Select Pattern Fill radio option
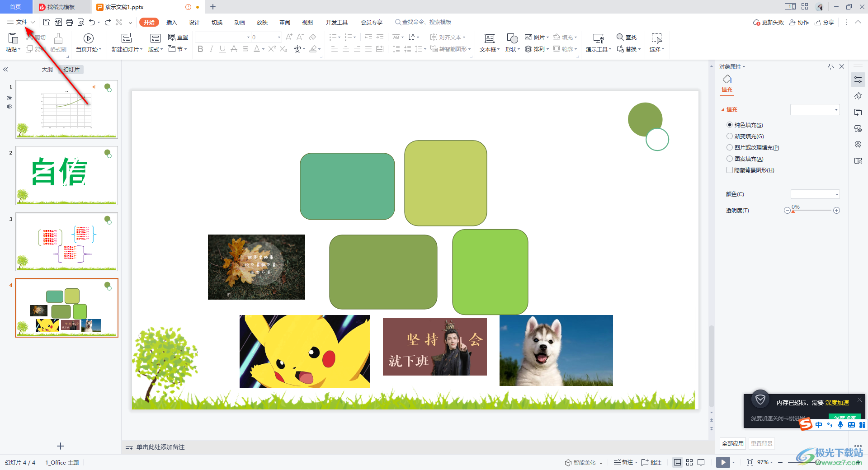Image resolution: width=868 pixels, height=470 pixels. pos(745,159)
